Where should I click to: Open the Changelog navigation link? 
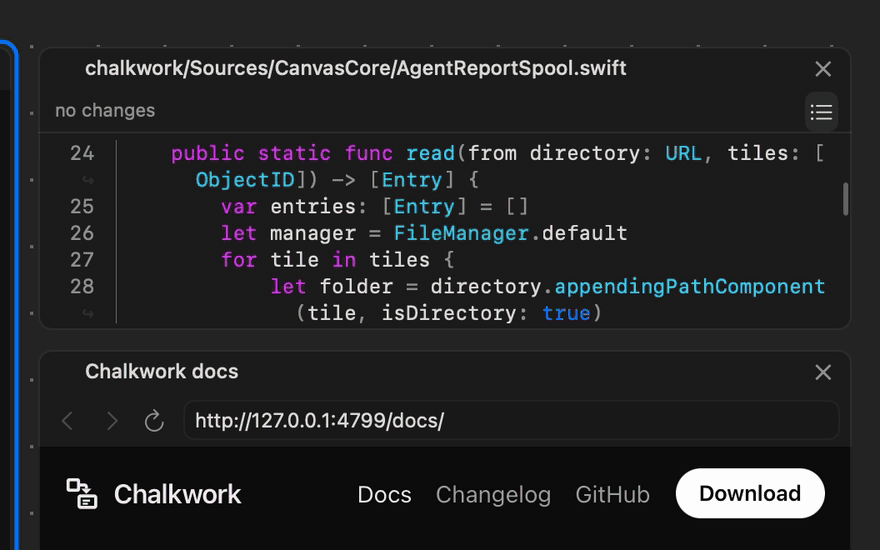pyautogui.click(x=493, y=494)
